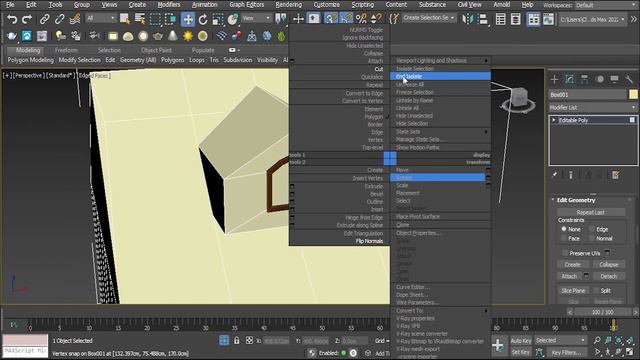The height and width of the screenshot is (360, 640).
Task: Toggle Selection Lock padlock icon
Action: click(x=237, y=340)
